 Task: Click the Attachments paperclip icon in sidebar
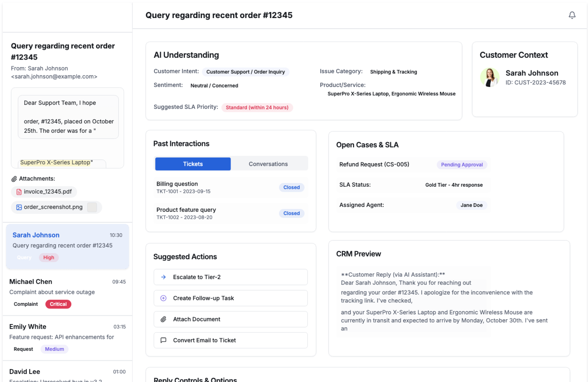tap(14, 179)
